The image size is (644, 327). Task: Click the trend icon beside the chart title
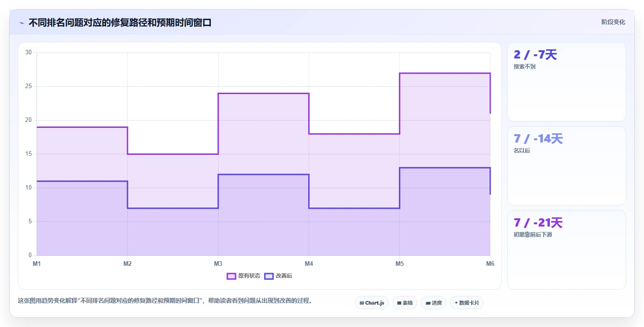pos(21,23)
